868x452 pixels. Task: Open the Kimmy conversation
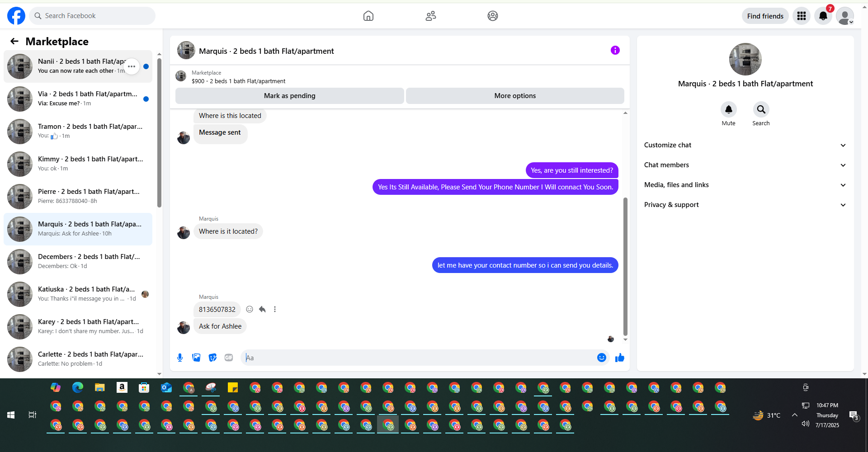(78, 164)
